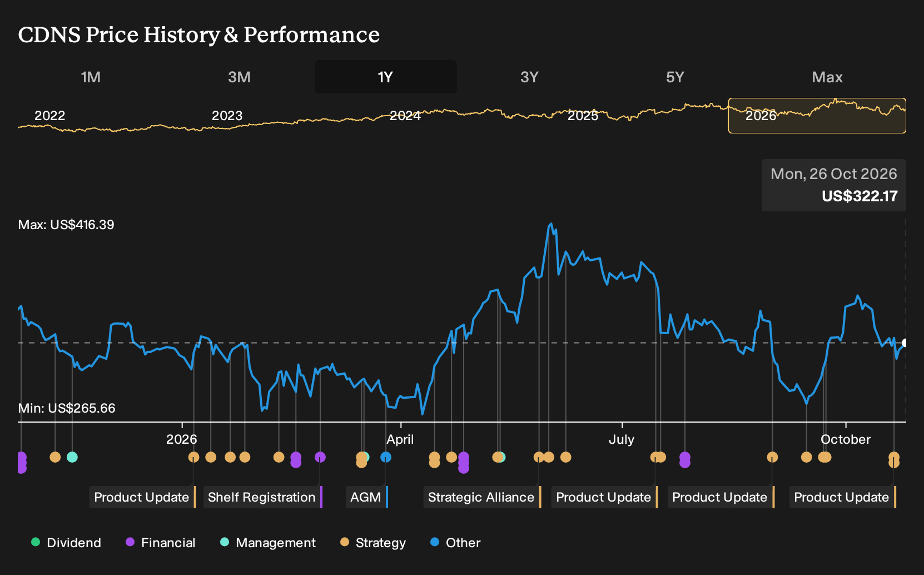Screen dimensions: 924x575
Task: Toggle the Dividend legend filter
Action: click(66, 543)
